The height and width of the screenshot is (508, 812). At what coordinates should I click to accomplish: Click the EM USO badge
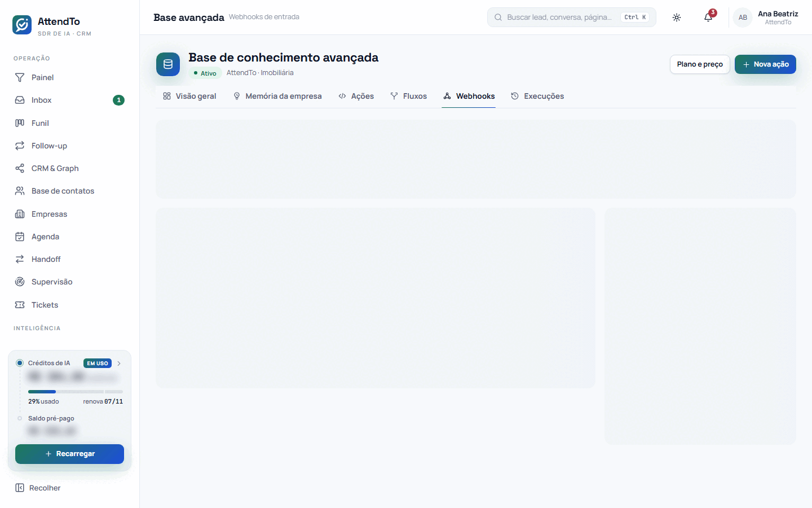click(98, 364)
